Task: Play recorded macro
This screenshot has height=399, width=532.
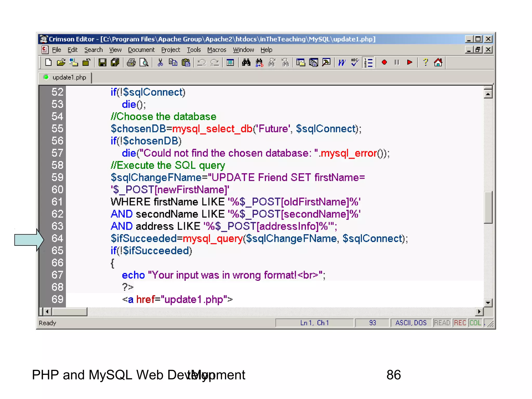Action: 410,63
